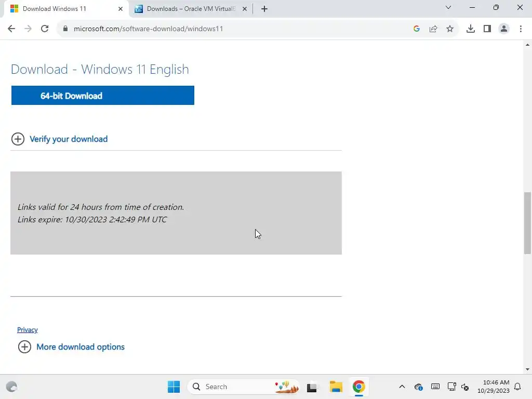Click the 'Links valid for 24 hours' text
The image size is (532, 399).
[101, 207]
